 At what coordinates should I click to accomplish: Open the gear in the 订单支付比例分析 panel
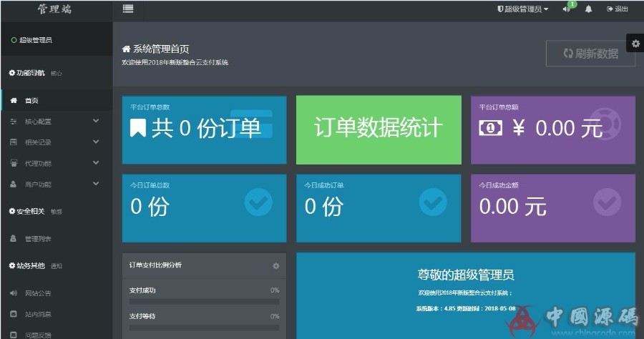276,266
